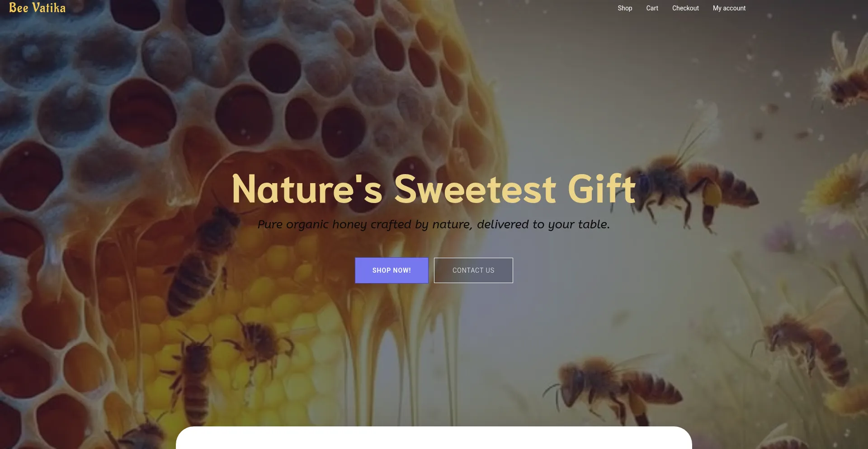Select the Nature's Sweetest Gift headline
868x449 pixels.
434,189
